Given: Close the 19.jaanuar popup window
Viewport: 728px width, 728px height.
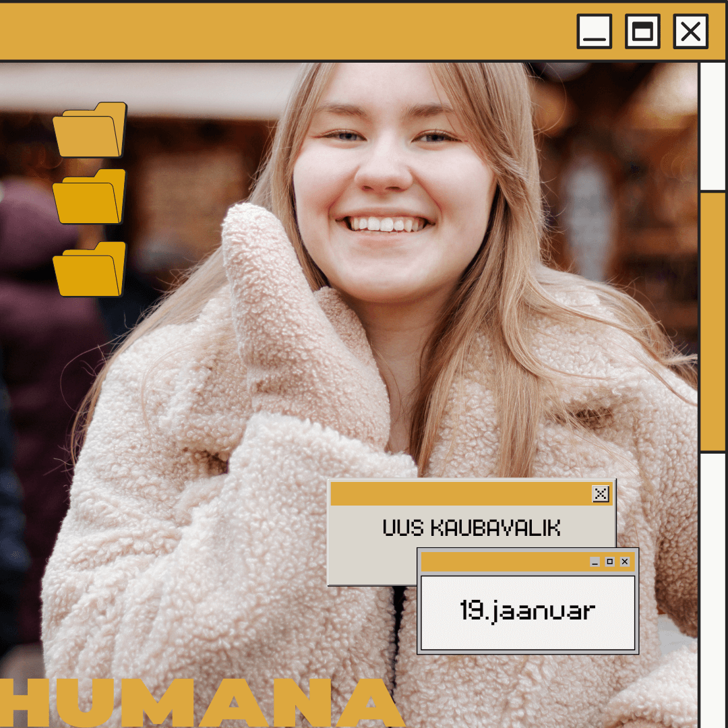Looking at the screenshot, I should (x=625, y=562).
